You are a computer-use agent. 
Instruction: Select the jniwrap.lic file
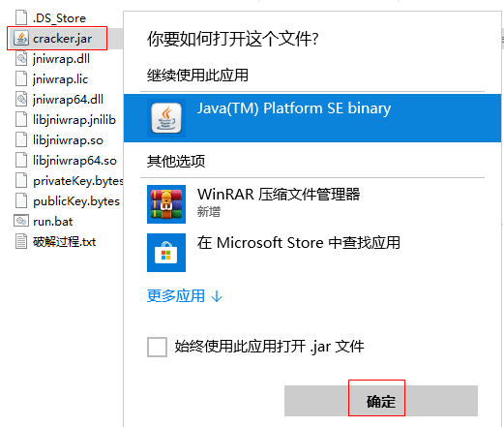coord(51,79)
